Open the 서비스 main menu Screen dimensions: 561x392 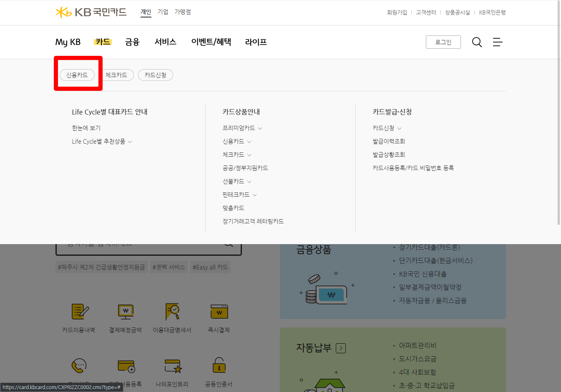tap(166, 42)
